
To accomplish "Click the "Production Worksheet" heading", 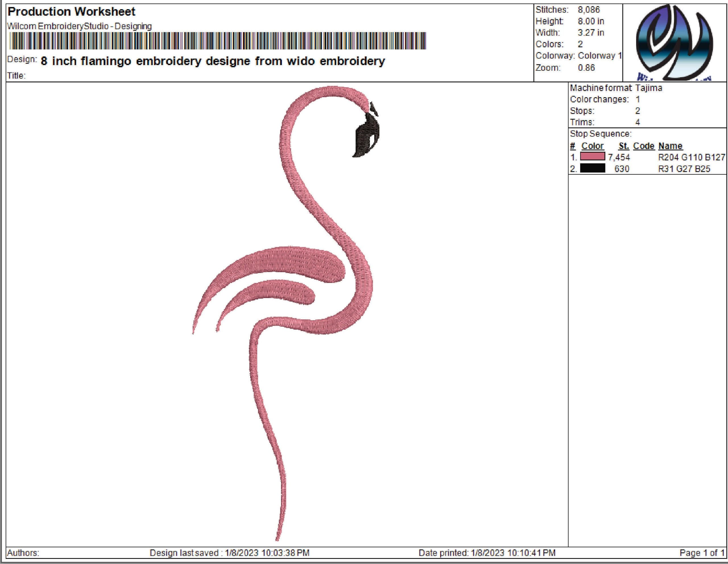I will pos(71,12).
